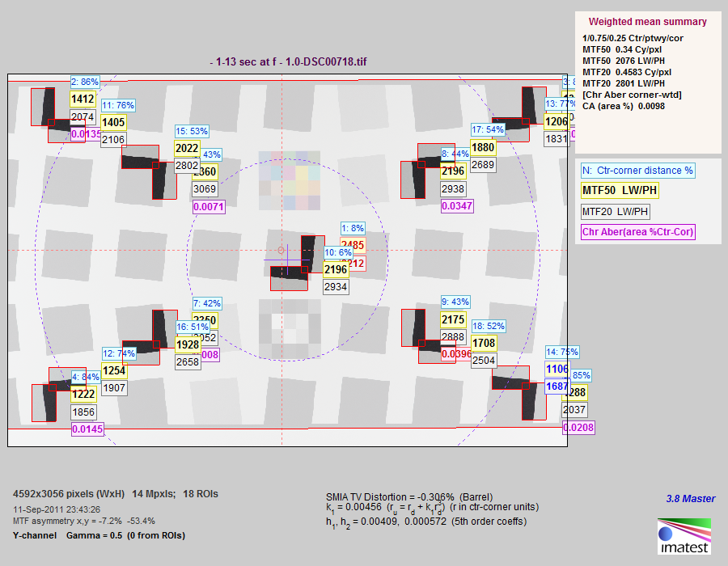The width and height of the screenshot is (728, 566).
Task: Click the imatest logo
Action: pyautogui.click(x=684, y=536)
